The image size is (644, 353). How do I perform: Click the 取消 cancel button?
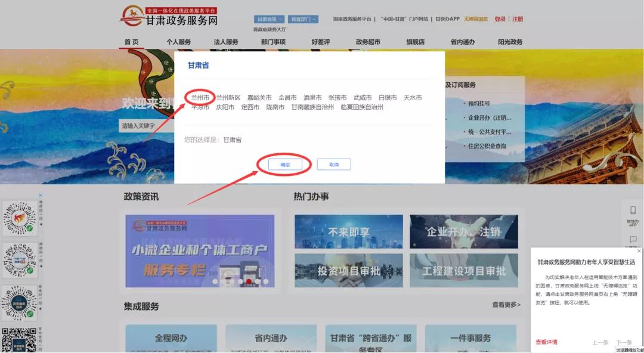click(334, 164)
